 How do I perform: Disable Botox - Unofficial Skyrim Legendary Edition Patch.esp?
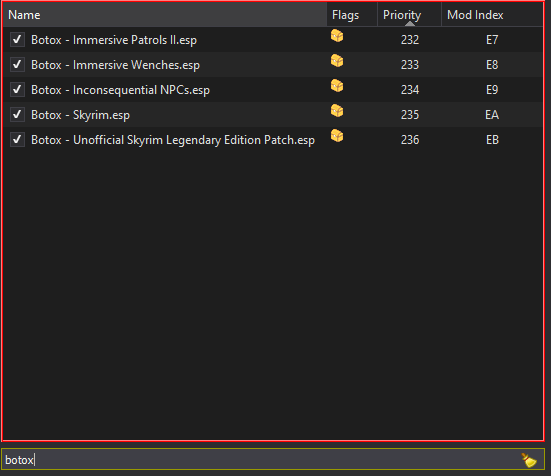[x=17, y=140]
